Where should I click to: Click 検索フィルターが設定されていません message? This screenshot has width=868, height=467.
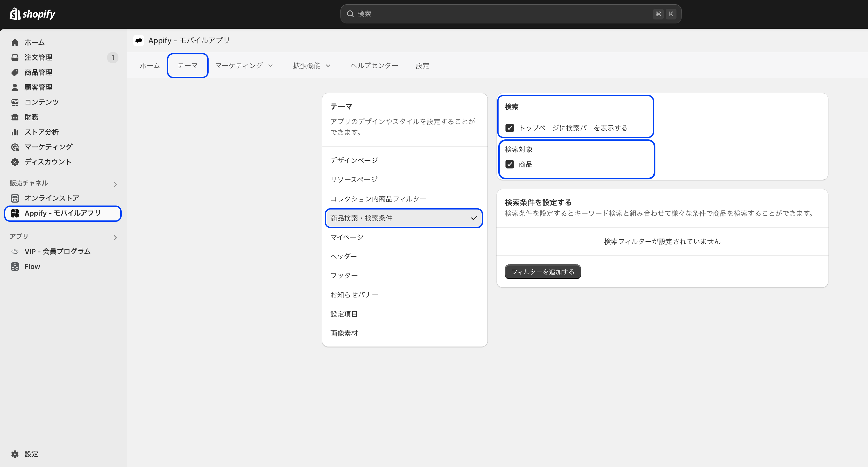click(x=662, y=241)
